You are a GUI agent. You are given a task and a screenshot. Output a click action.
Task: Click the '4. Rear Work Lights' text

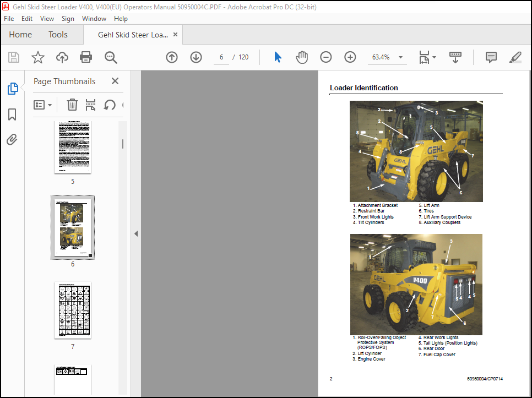click(438, 337)
